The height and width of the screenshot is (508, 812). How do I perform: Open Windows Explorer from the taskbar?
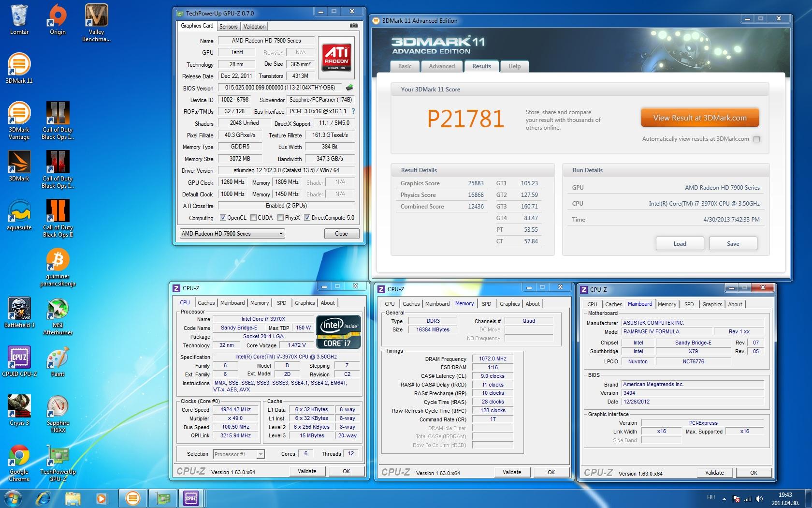pyautogui.click(x=72, y=498)
